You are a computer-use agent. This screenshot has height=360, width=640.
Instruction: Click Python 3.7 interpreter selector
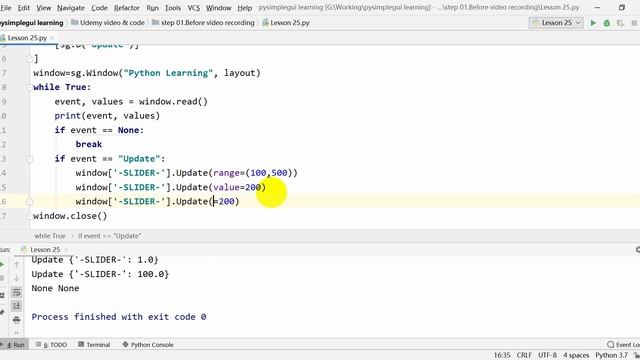tap(611, 355)
